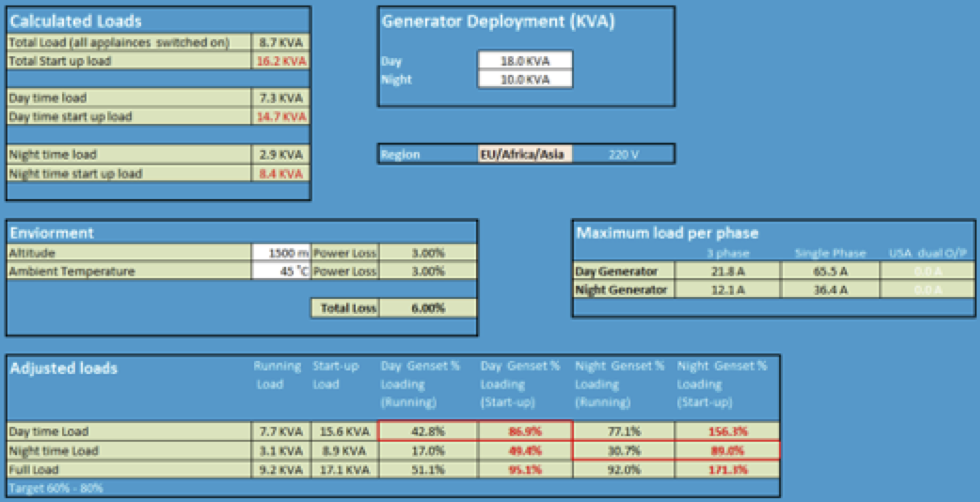
Task: Click the Total Load 8.7 KVA cell
Action: pyautogui.click(x=281, y=42)
